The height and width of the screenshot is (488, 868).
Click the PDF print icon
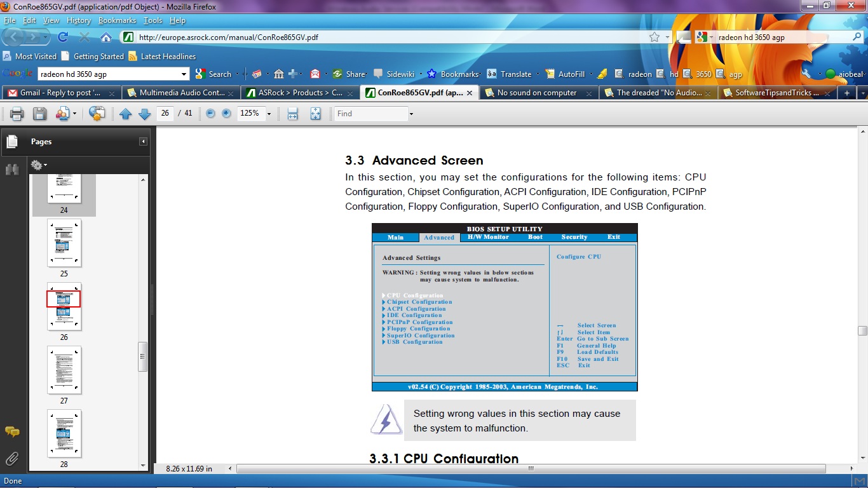tap(17, 114)
